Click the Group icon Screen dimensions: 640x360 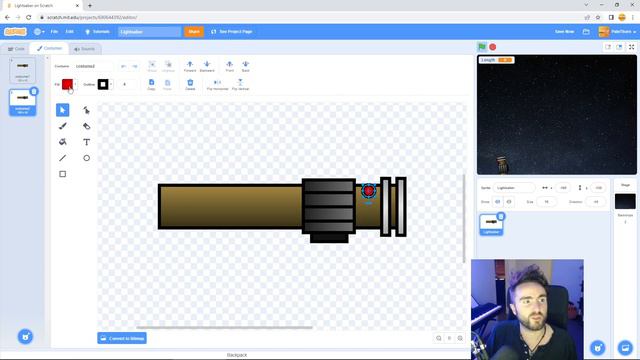point(152,66)
